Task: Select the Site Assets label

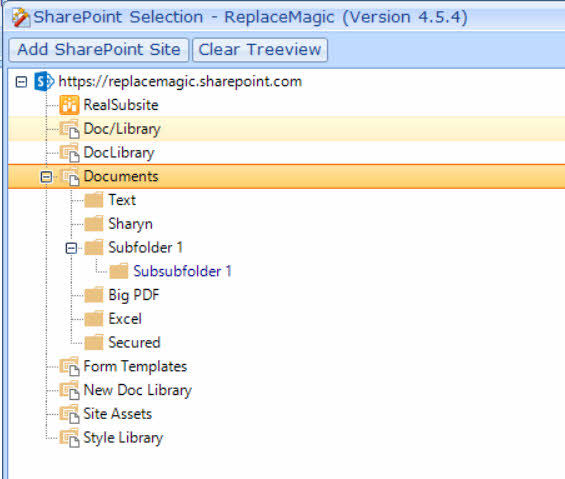Action: (117, 414)
